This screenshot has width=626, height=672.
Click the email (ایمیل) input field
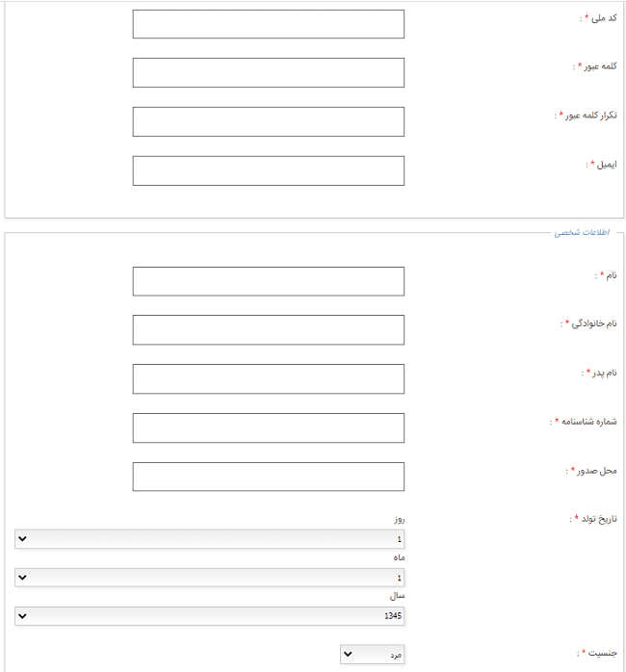click(x=269, y=170)
